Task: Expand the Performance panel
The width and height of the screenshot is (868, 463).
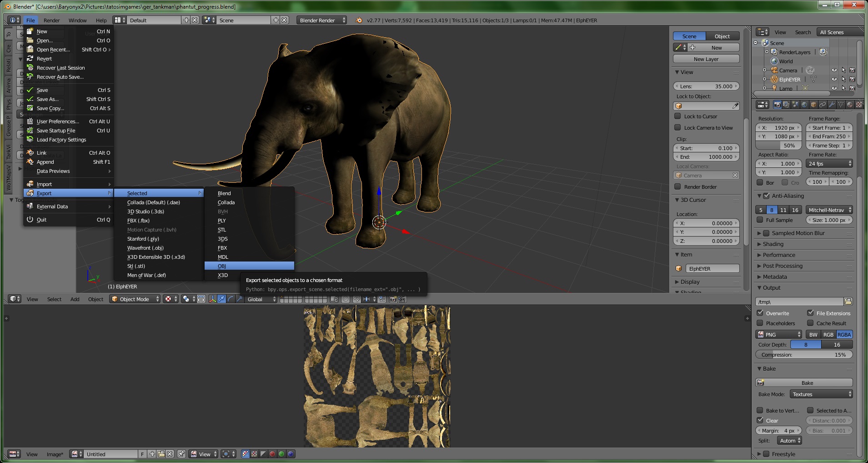Action: (x=778, y=255)
